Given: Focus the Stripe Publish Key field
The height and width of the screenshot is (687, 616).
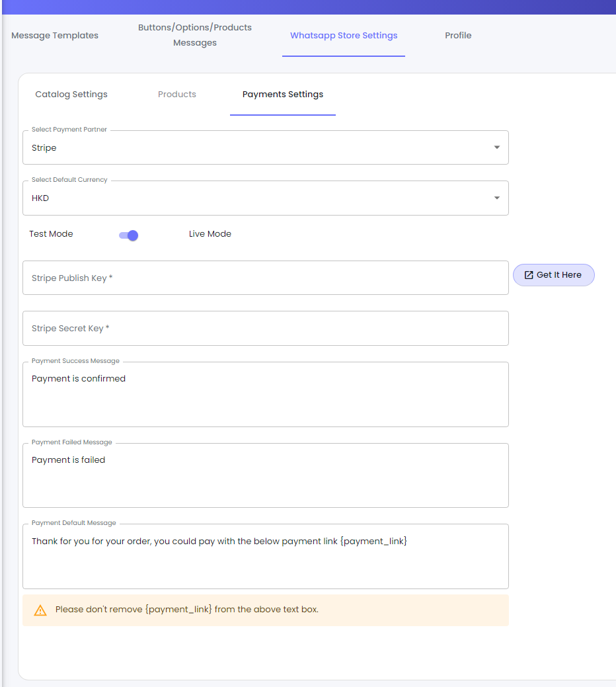Looking at the screenshot, I should [x=265, y=278].
